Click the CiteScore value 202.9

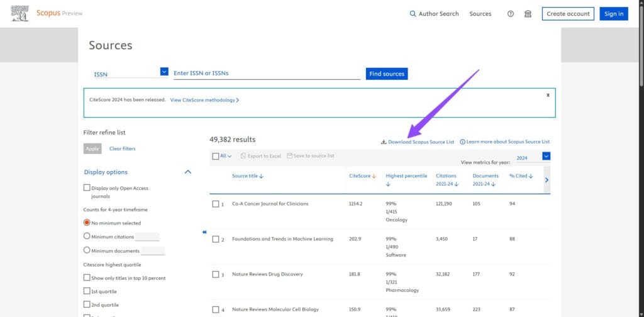click(355, 239)
